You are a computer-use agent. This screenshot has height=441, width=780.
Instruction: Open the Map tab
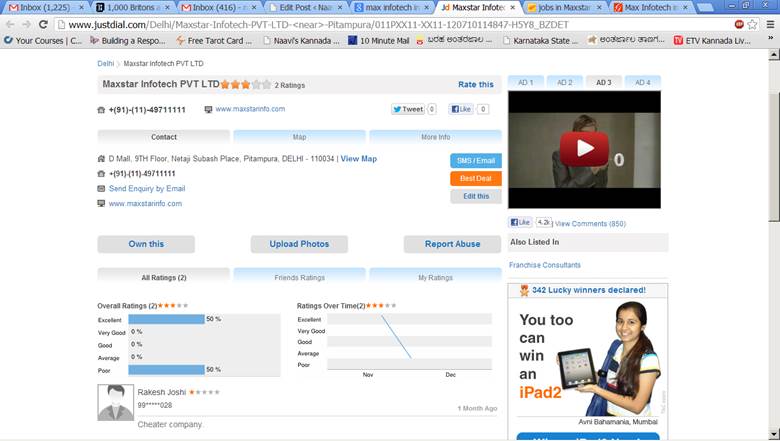tap(299, 137)
